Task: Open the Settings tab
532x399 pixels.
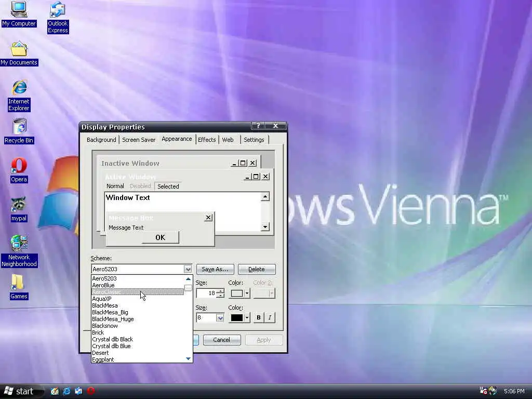Action: [254, 140]
